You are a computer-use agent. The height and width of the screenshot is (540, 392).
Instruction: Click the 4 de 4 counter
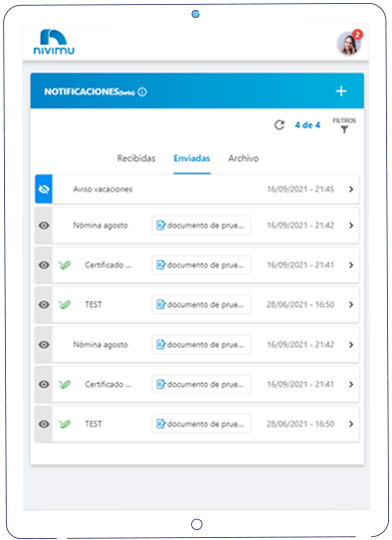(x=307, y=125)
